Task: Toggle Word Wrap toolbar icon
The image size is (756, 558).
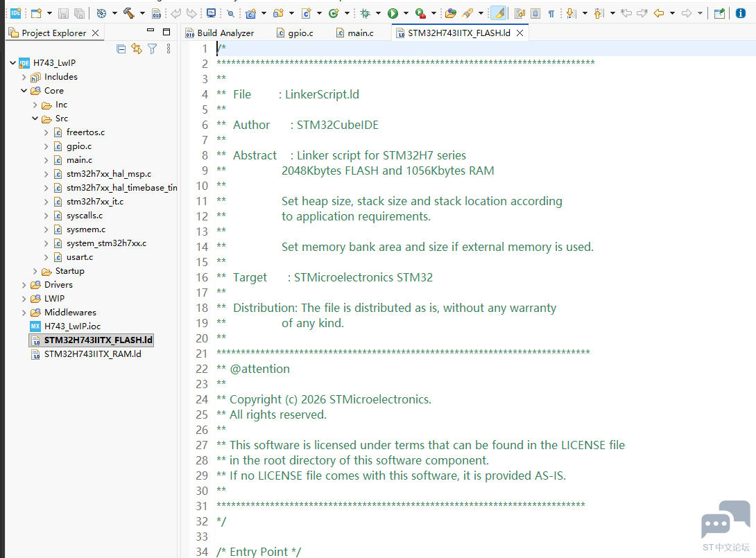Action: pos(519,13)
